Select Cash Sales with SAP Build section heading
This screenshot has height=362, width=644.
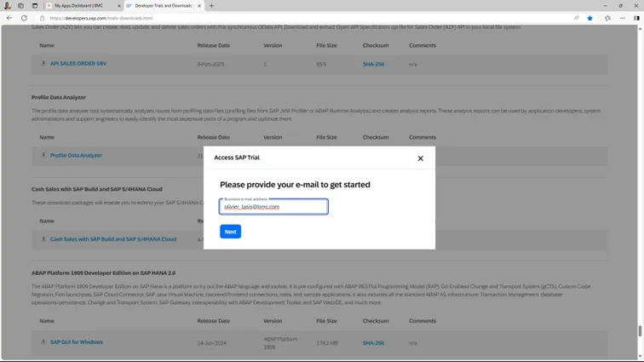click(96, 189)
